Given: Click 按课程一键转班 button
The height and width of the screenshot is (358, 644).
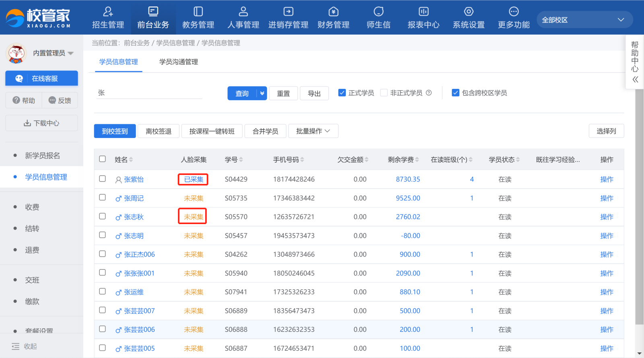Looking at the screenshot, I should coord(212,131).
